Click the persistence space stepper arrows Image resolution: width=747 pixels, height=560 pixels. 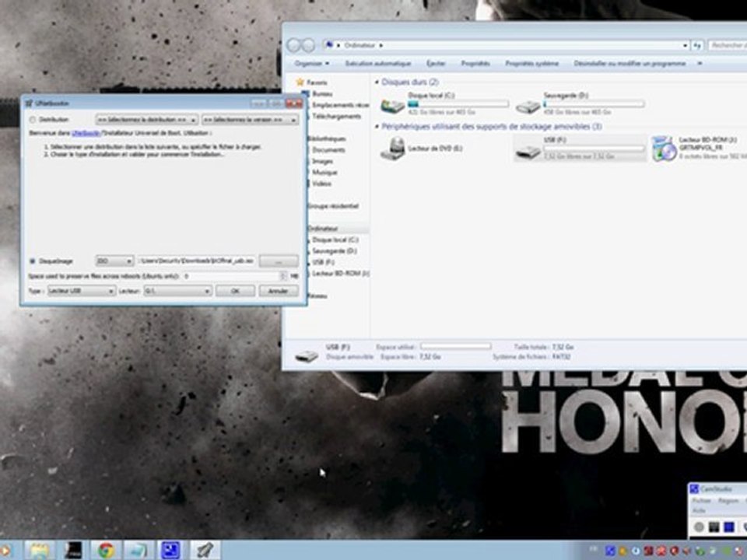click(x=283, y=276)
